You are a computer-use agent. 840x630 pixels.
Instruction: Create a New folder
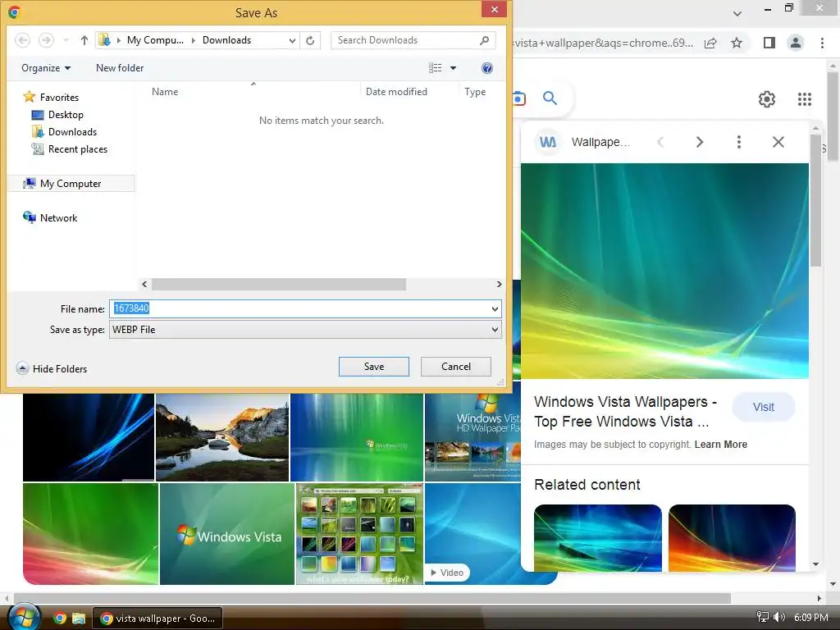pos(120,68)
